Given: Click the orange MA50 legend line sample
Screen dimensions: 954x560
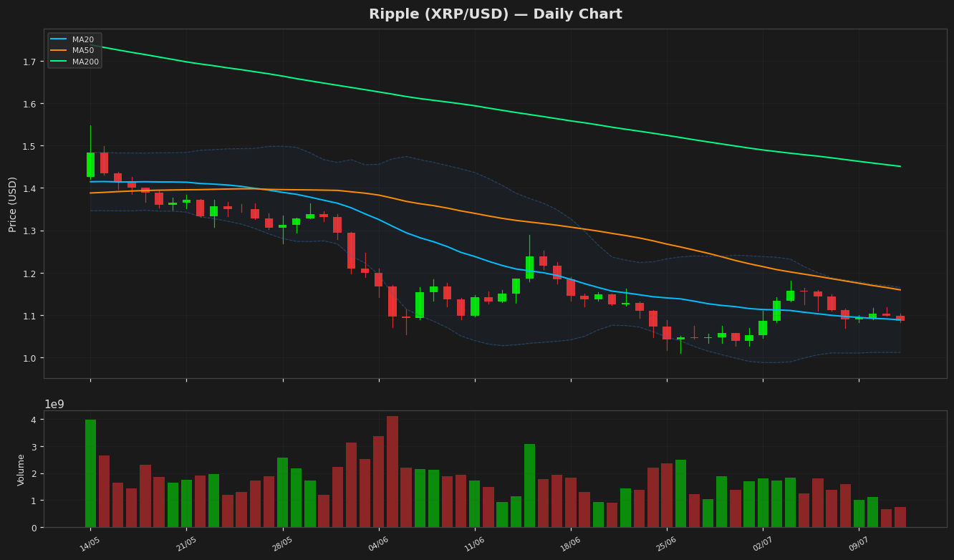Looking at the screenshot, I should pyautogui.click(x=59, y=51).
